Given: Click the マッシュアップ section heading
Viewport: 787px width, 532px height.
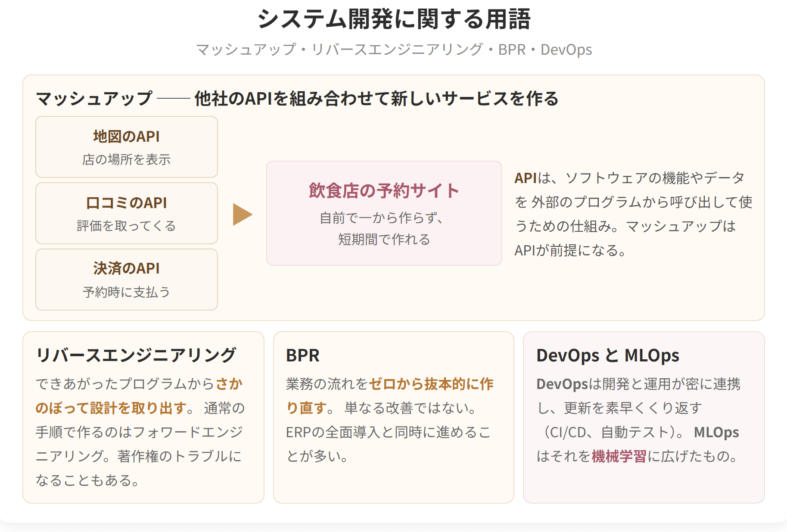Looking at the screenshot, I should 297,98.
